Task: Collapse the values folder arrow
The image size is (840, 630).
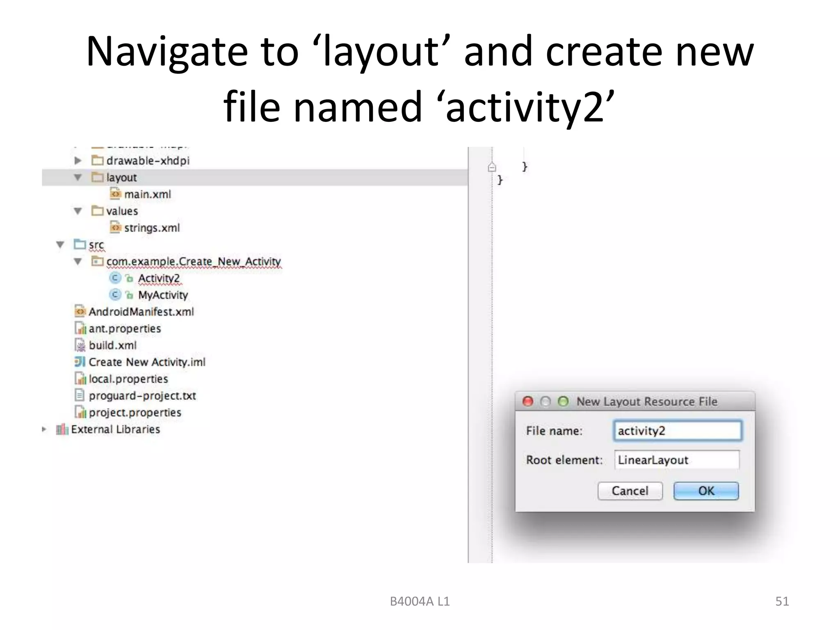Action: pyautogui.click(x=78, y=211)
